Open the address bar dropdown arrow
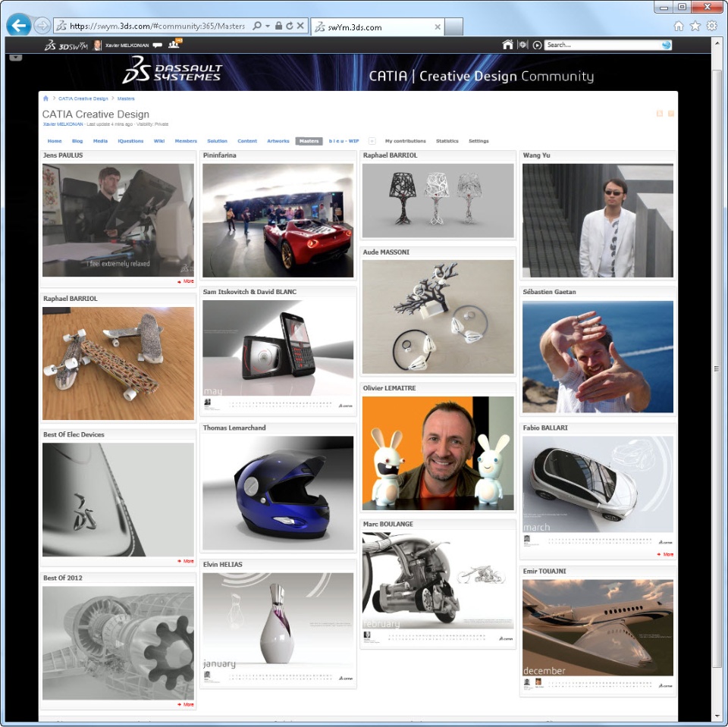 pos(268,26)
